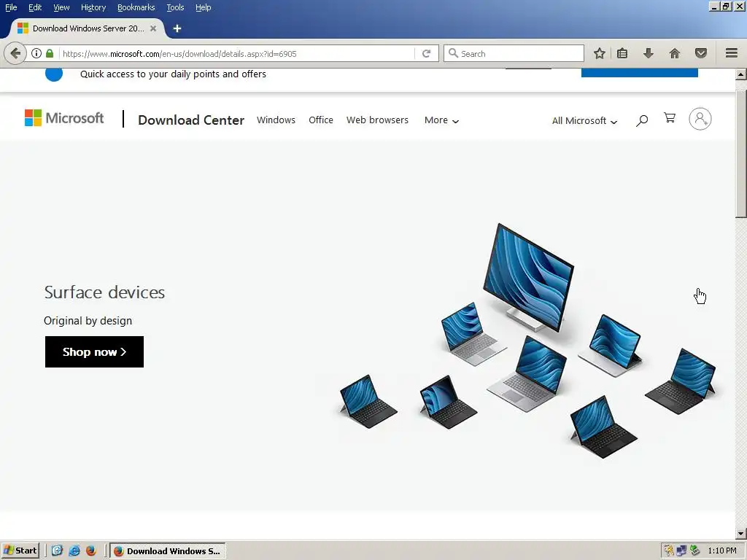Launch Internet Explorer from quick launch
747x560 pixels.
click(x=74, y=551)
